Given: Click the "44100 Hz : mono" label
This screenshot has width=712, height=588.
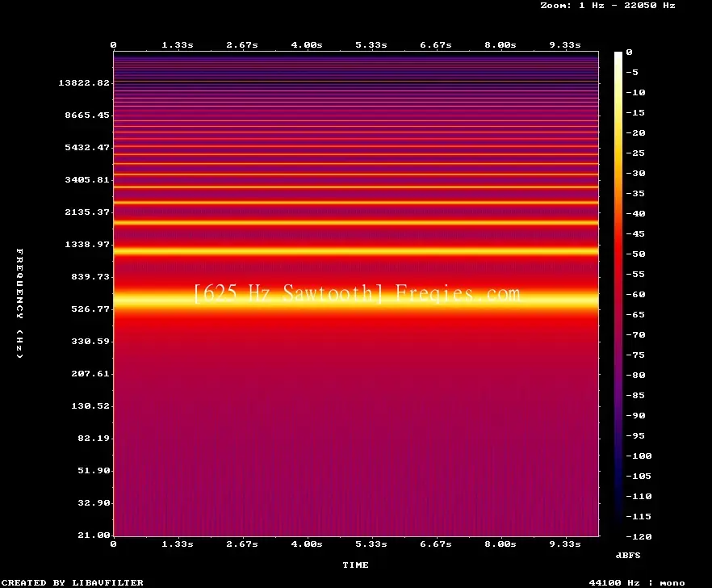Looking at the screenshot, I should coord(637,583).
